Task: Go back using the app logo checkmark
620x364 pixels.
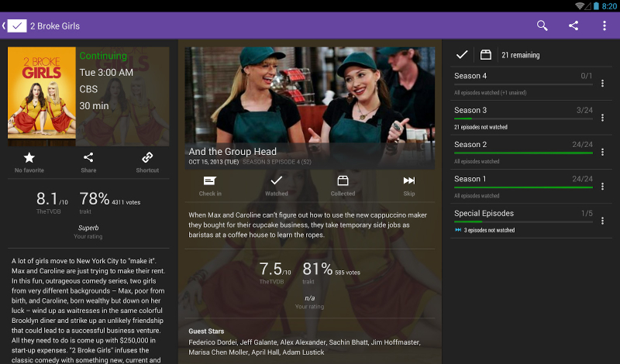Action: pyautogui.click(x=15, y=26)
